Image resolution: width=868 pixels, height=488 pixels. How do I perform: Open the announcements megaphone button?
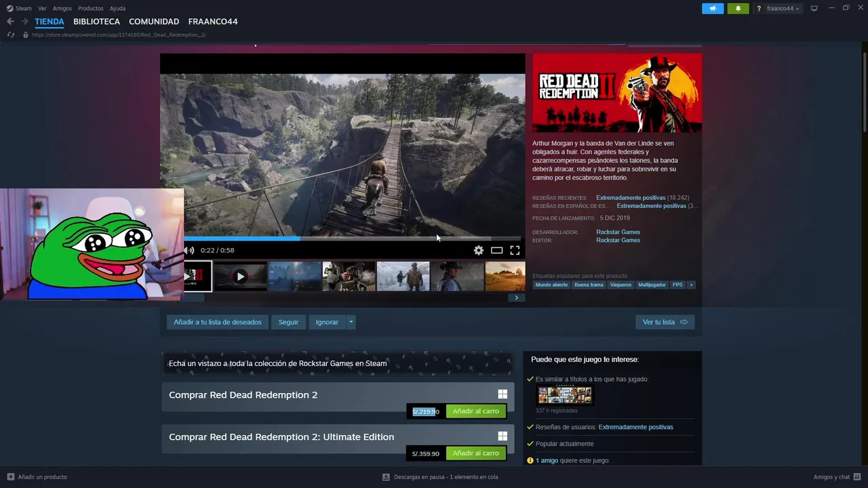point(713,8)
